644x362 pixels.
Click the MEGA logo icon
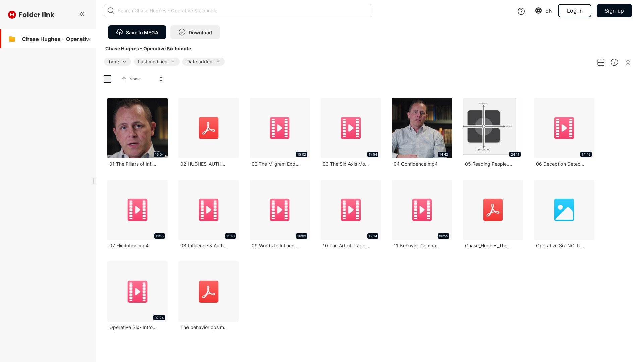pos(12,15)
